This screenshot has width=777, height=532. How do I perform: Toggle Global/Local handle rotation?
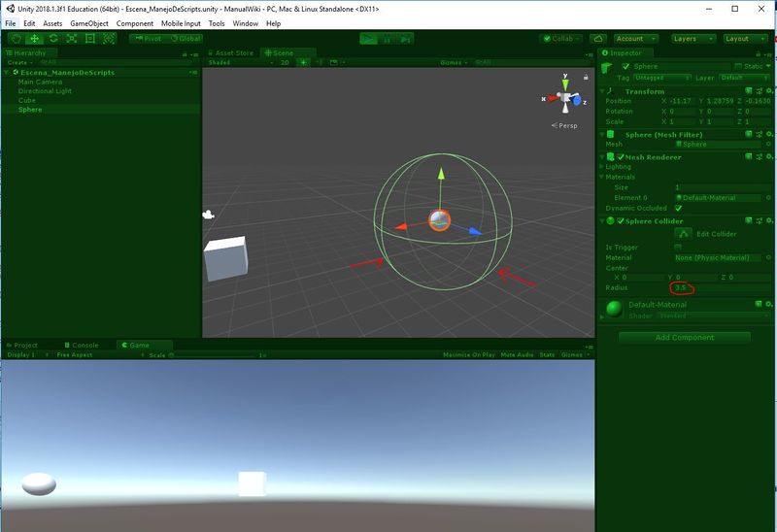[185, 39]
